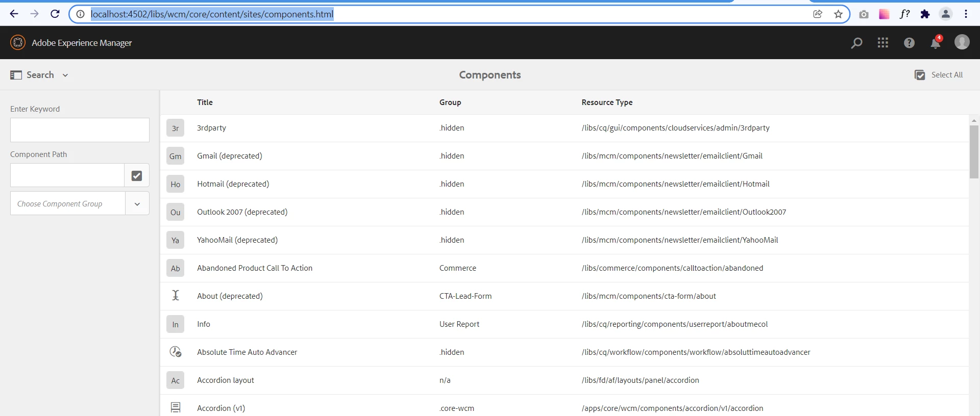
Task: Click the rail toggle icon beside Search
Action: pos(16,75)
